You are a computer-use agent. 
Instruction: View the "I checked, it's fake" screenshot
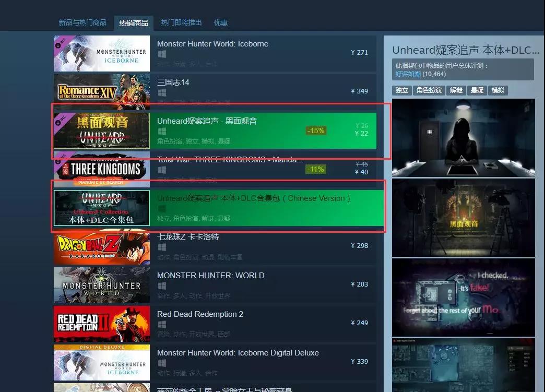(464, 298)
